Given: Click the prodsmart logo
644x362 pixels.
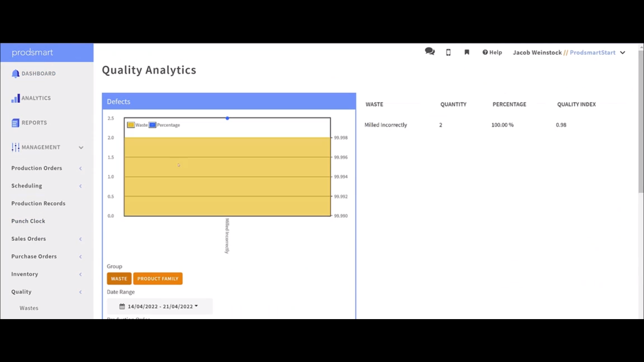Looking at the screenshot, I should point(33,53).
